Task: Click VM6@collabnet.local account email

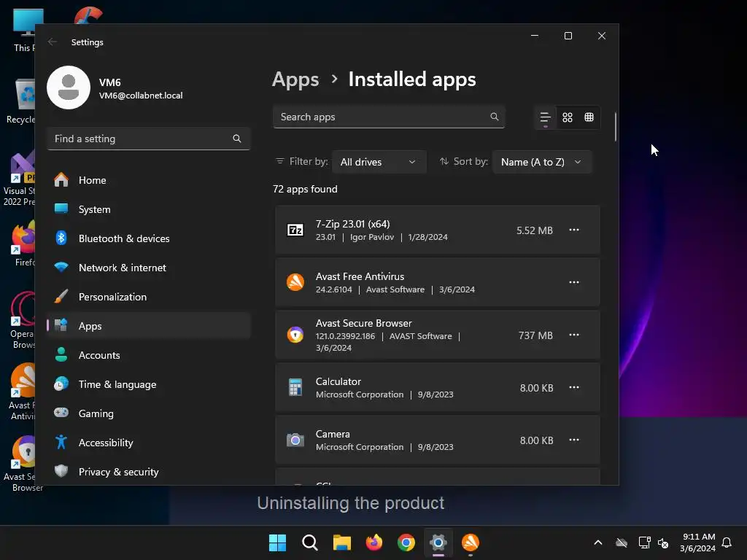Action: click(x=141, y=96)
